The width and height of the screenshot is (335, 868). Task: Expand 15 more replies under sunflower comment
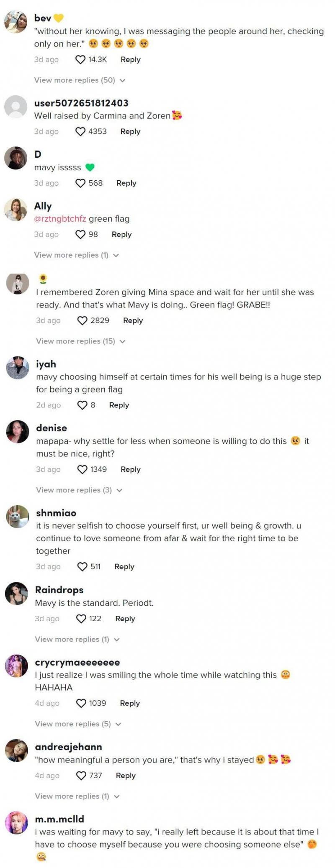(80, 341)
